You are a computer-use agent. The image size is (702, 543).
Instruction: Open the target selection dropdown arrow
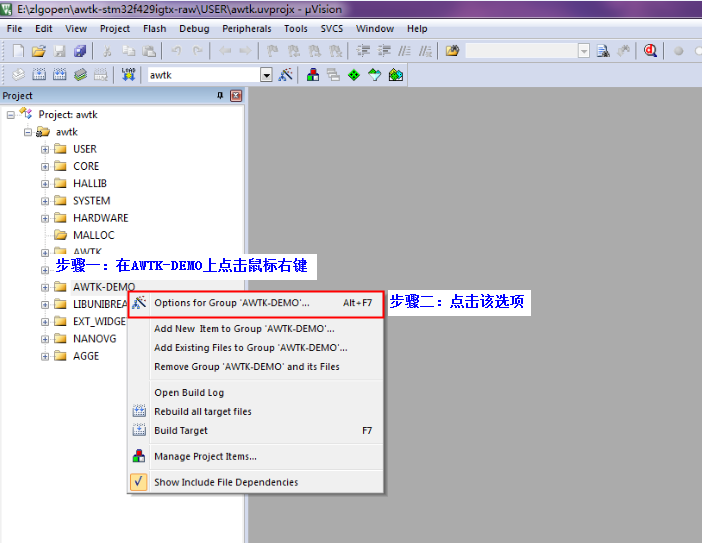click(266, 75)
